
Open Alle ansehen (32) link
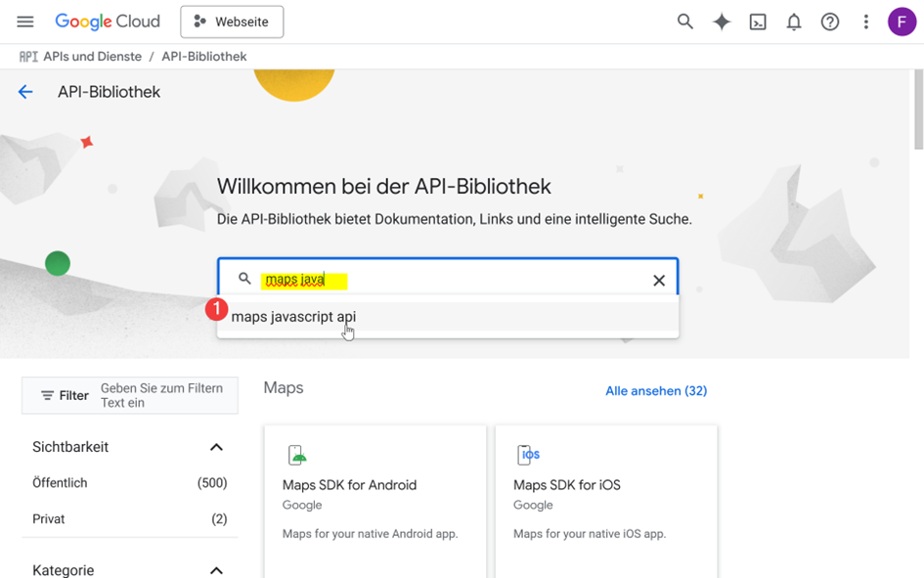click(x=656, y=390)
